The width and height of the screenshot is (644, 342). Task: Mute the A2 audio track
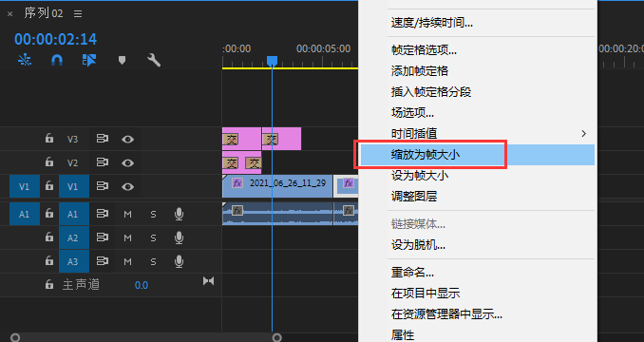[127, 237]
